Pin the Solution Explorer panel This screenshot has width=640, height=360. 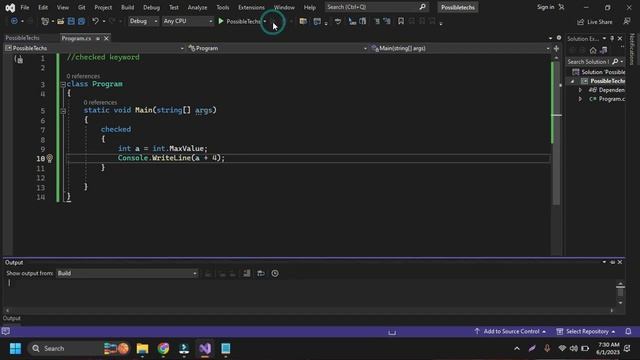point(612,38)
